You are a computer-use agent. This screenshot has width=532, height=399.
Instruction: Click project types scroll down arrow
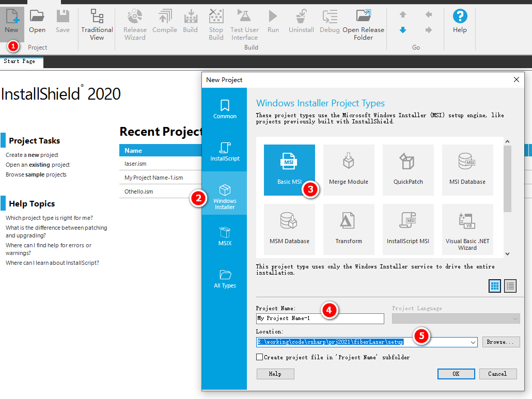pyautogui.click(x=507, y=253)
